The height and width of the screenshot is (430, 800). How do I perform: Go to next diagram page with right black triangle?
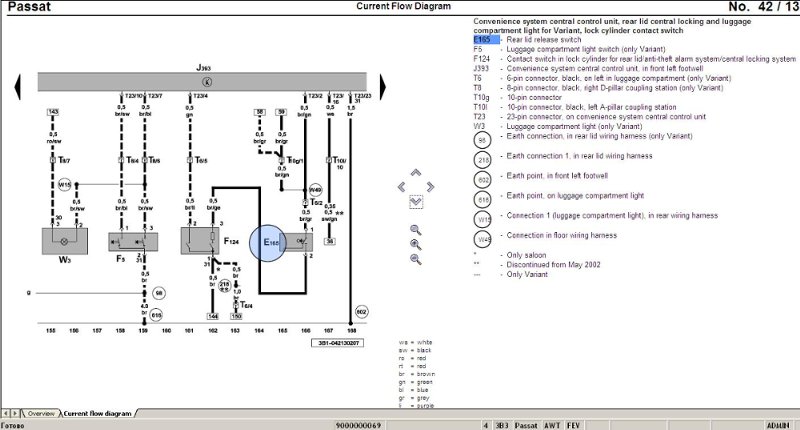click(383, 86)
